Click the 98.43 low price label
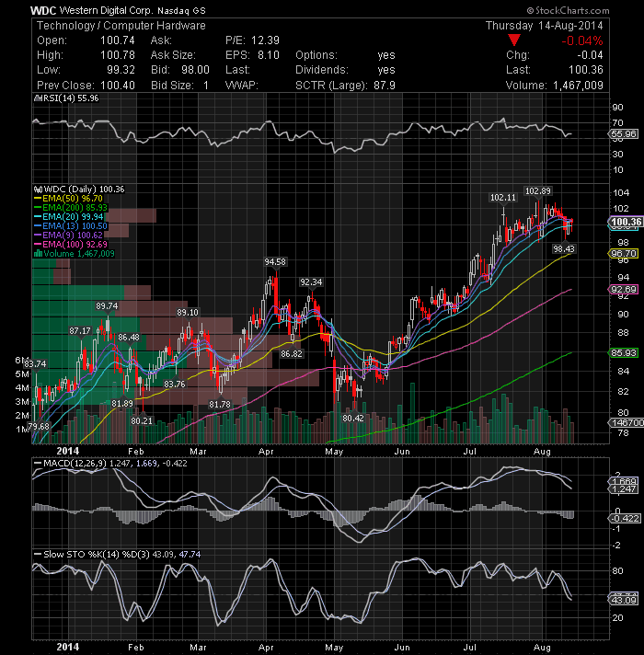 click(x=564, y=249)
